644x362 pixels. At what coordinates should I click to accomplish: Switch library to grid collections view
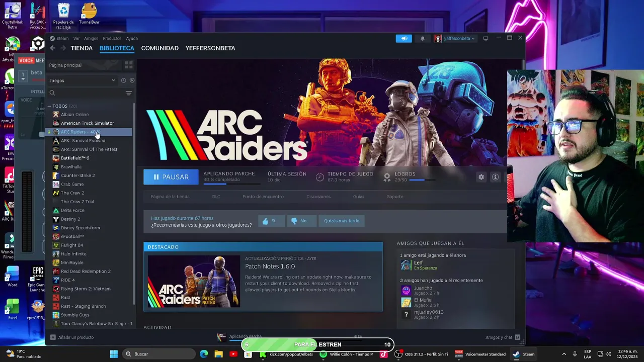129,65
